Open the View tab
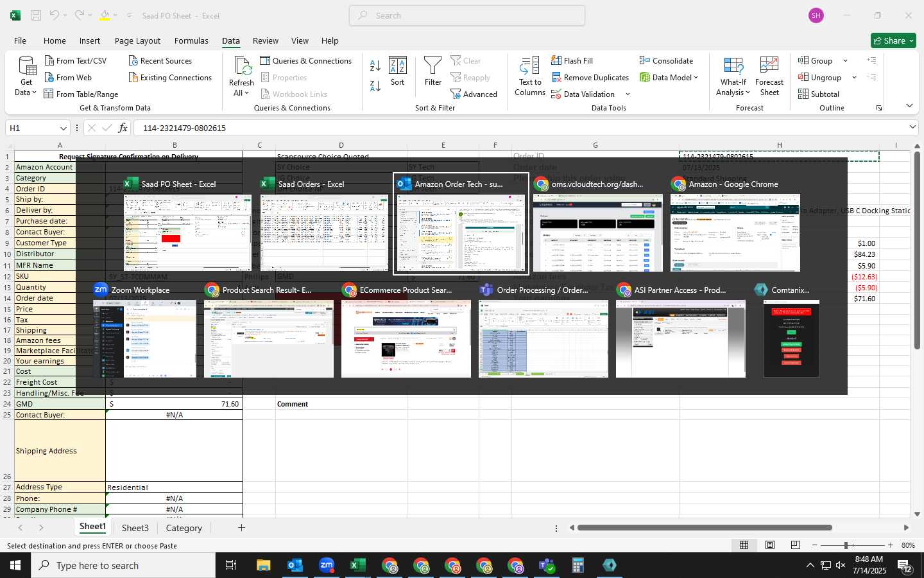Image resolution: width=924 pixels, height=578 pixels. (x=300, y=40)
